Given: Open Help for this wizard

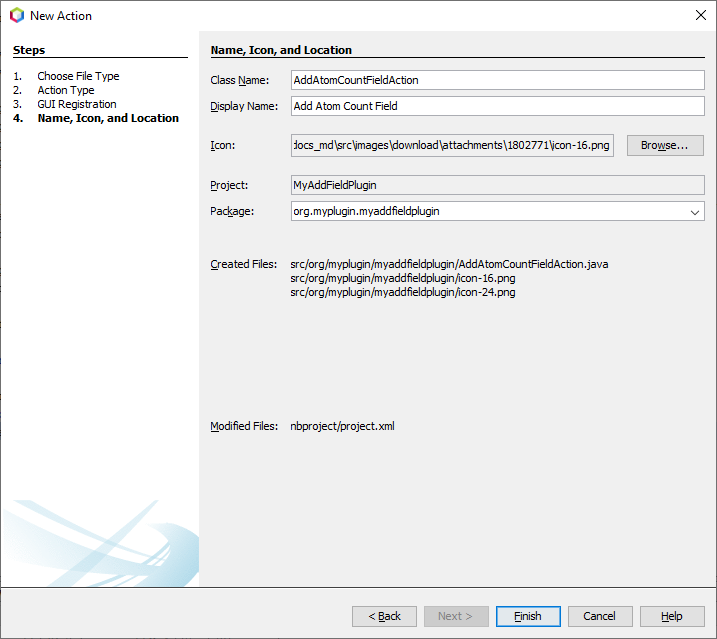Looking at the screenshot, I should 672,616.
